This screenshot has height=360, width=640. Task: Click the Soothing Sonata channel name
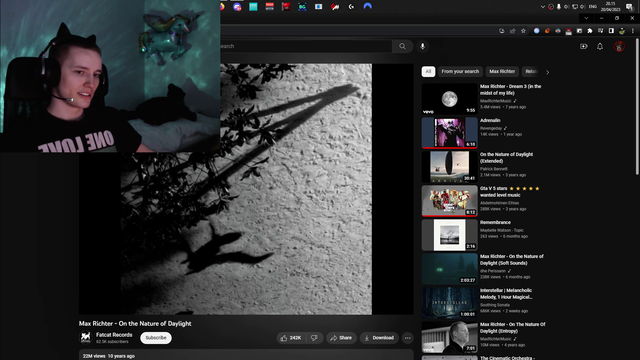click(495, 305)
